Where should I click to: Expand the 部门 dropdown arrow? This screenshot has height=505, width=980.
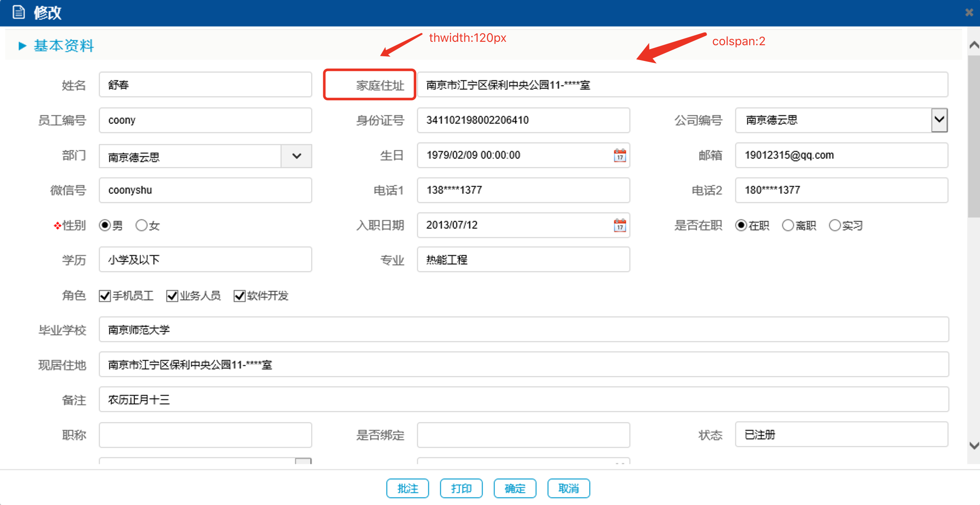tap(296, 156)
